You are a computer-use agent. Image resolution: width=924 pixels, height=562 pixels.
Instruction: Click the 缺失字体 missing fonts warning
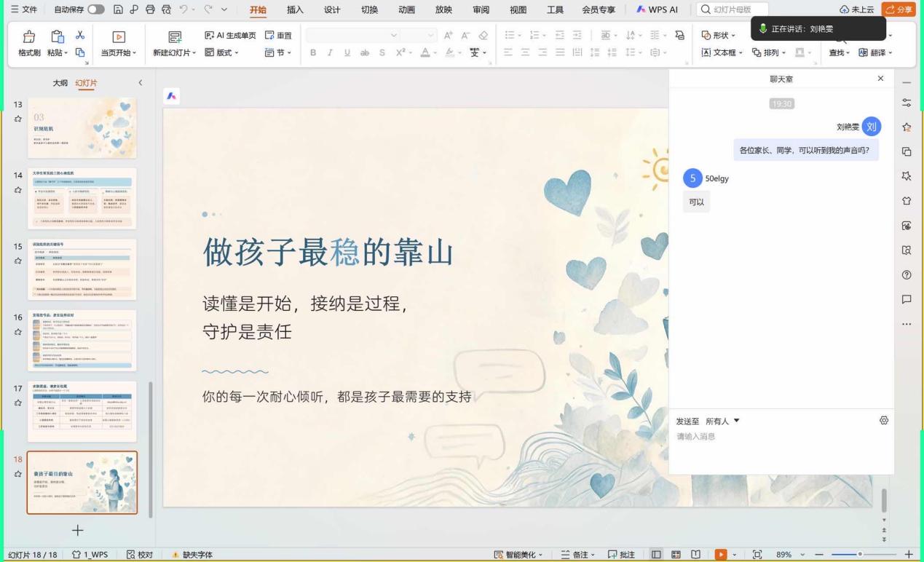tap(192, 555)
